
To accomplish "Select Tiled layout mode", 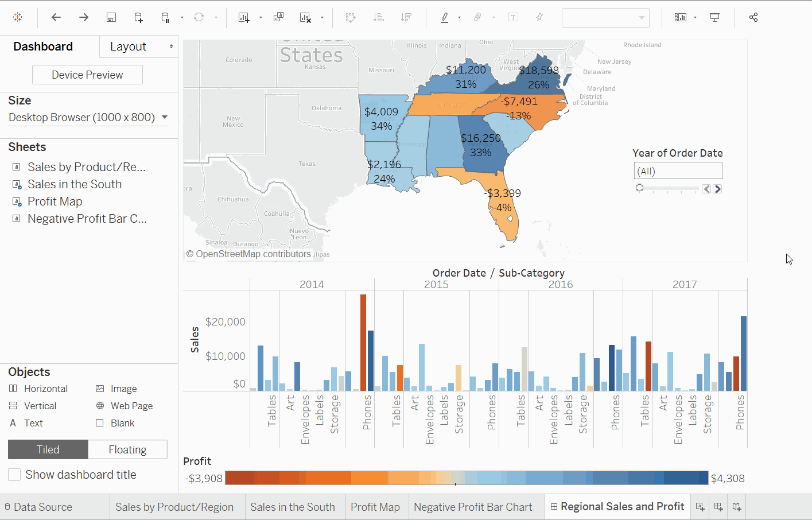I will (x=48, y=449).
